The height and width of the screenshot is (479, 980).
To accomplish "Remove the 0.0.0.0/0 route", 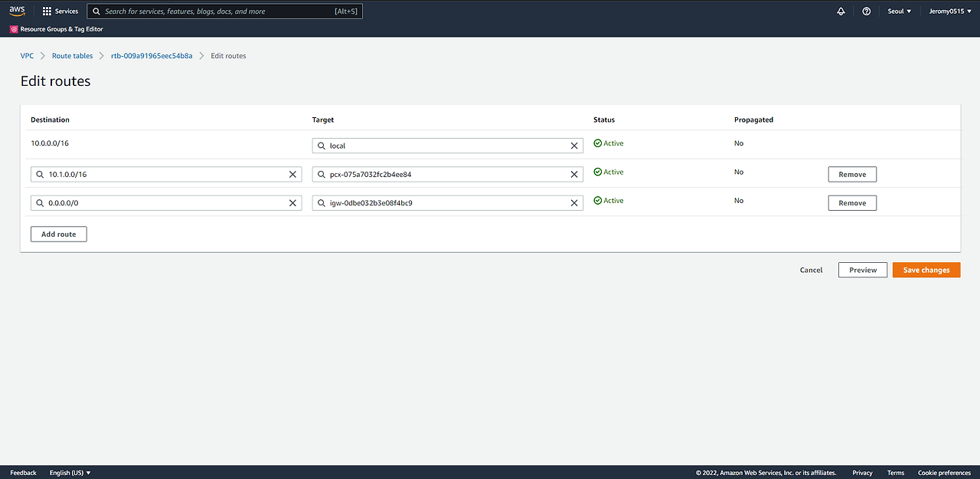I will (852, 203).
